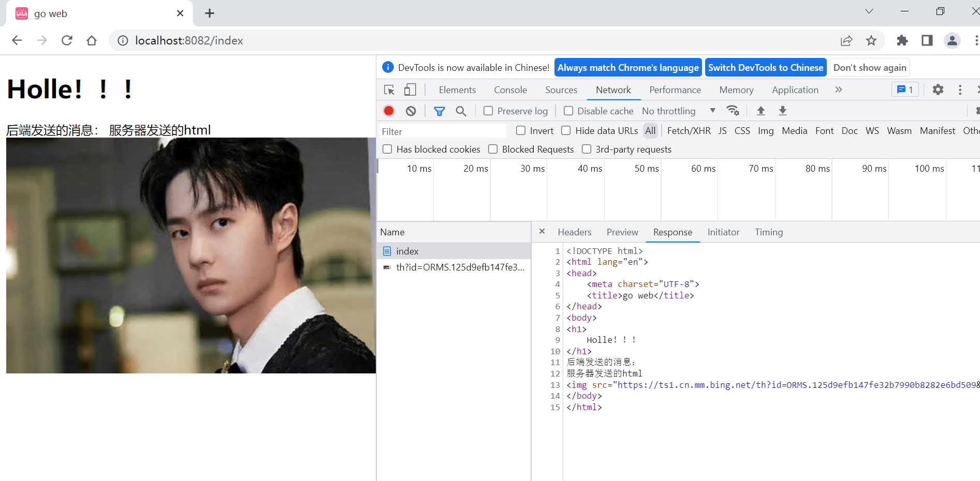Filter requests by Fetch/XHR
The width and height of the screenshot is (980, 481).
(x=689, y=131)
